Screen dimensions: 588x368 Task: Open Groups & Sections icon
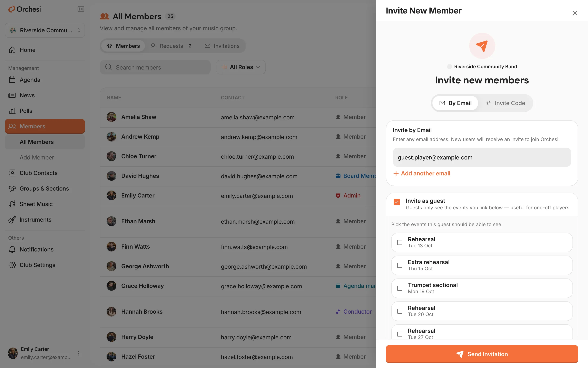(12, 189)
